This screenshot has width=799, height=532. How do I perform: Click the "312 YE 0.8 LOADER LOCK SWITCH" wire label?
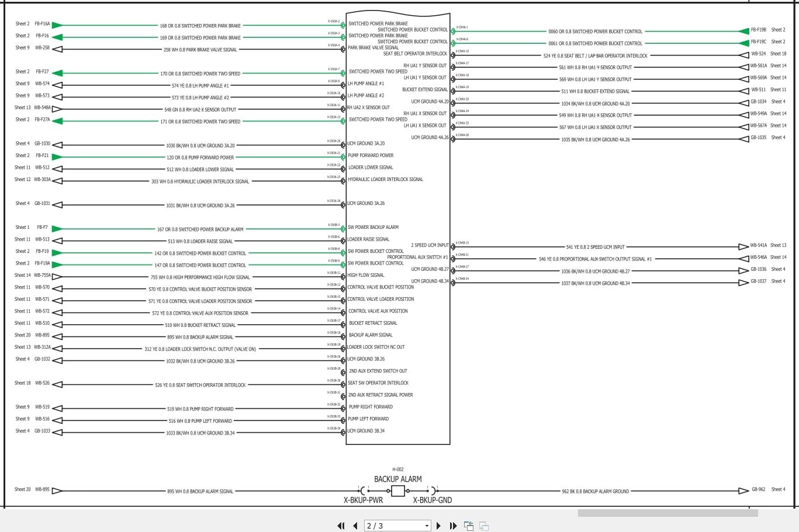200,349
